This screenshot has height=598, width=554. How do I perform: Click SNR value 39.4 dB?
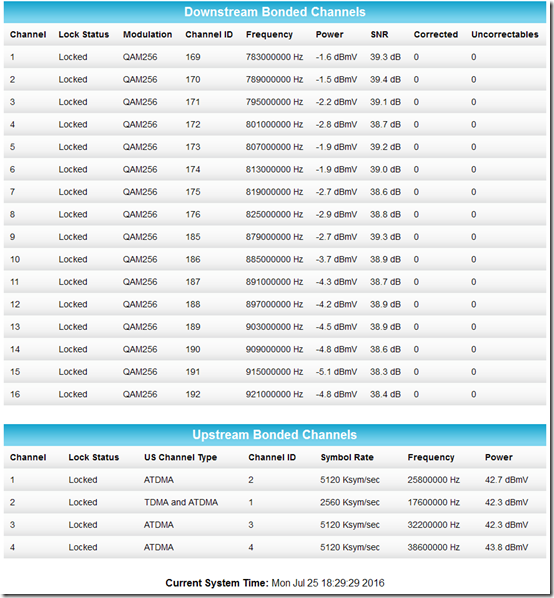385,80
